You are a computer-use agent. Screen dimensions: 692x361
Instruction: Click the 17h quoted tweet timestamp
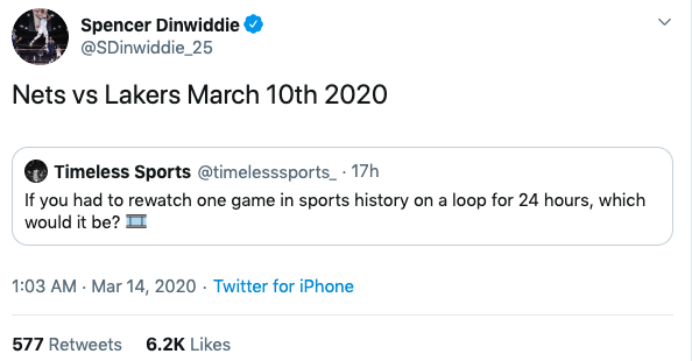(365, 171)
